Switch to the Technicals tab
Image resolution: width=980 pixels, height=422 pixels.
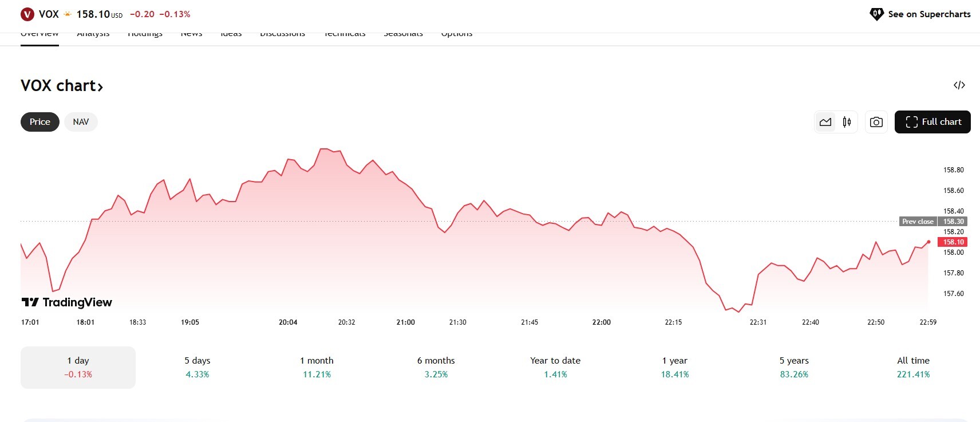(345, 36)
